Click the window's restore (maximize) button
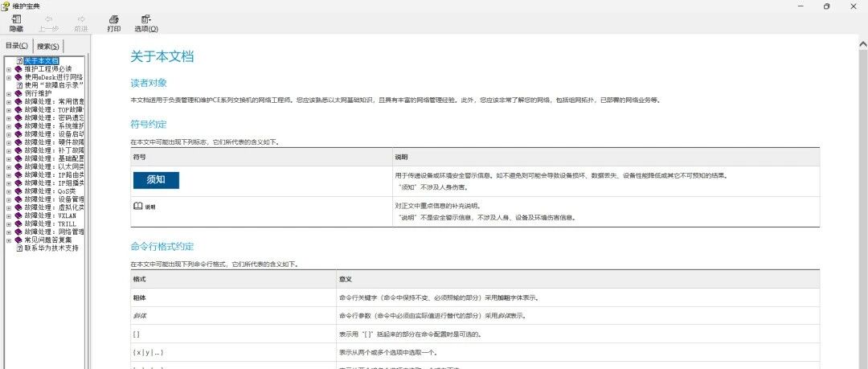 pos(826,6)
